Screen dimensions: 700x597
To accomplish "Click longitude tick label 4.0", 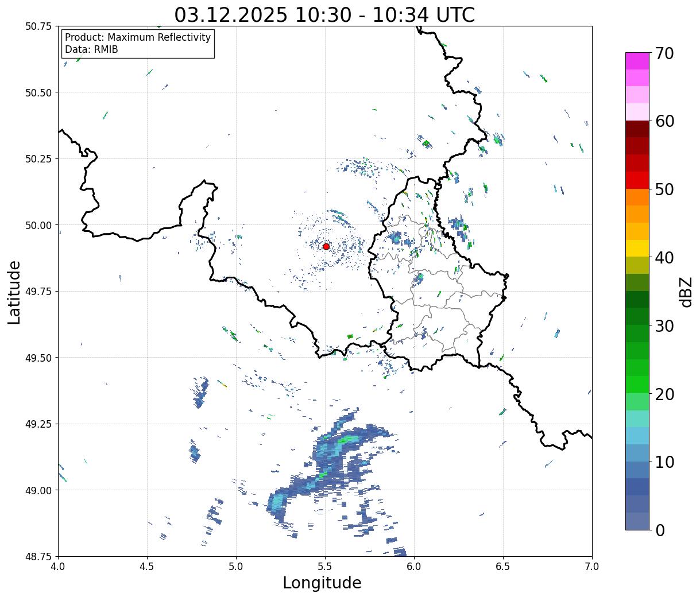I will [59, 567].
